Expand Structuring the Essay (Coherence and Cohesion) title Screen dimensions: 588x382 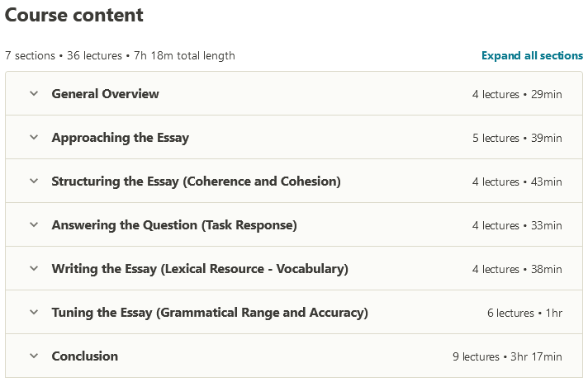196,182
